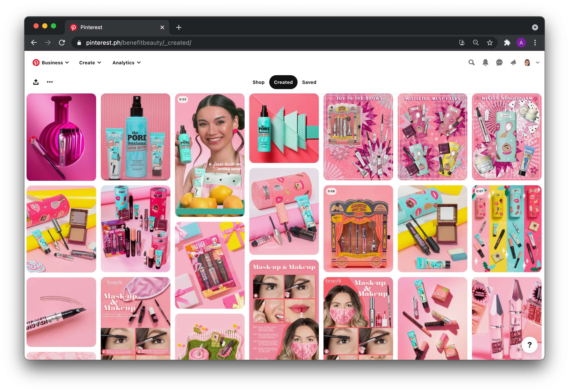Open the miniature garden scene pin

point(210,337)
